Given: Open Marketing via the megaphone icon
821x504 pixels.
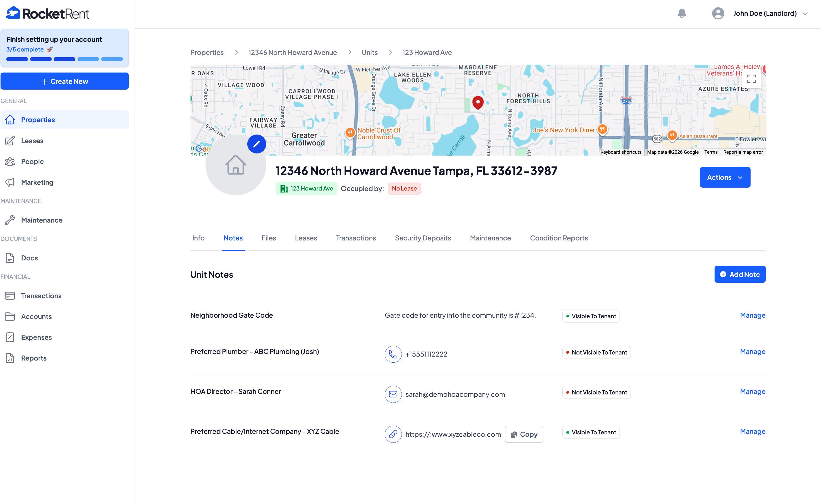Looking at the screenshot, I should point(10,182).
